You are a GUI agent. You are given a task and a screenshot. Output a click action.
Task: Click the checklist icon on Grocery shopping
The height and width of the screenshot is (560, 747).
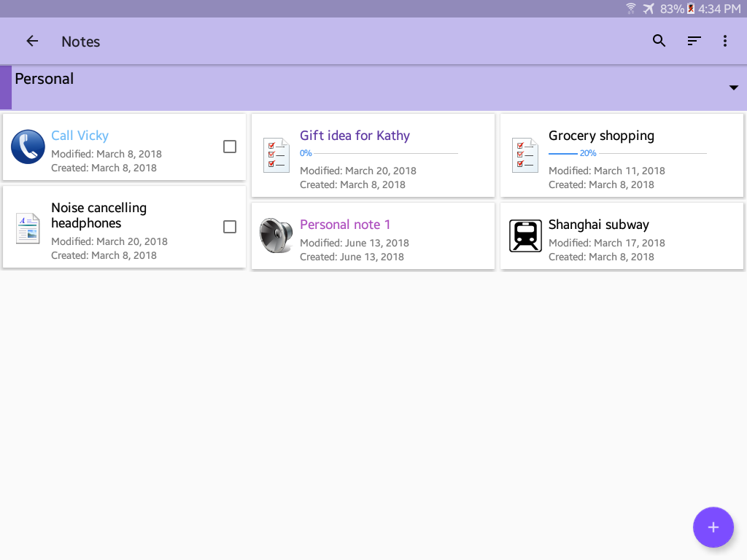pos(525,155)
